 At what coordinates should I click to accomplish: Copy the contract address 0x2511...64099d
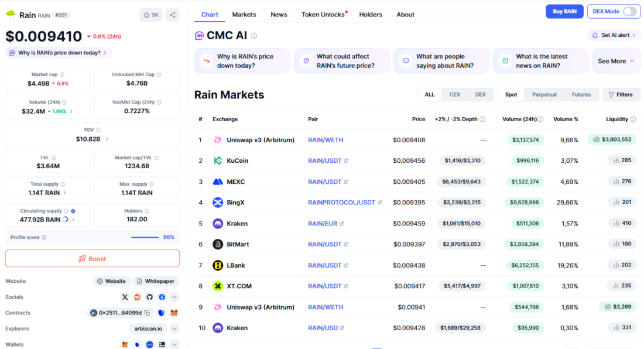pyautogui.click(x=147, y=313)
